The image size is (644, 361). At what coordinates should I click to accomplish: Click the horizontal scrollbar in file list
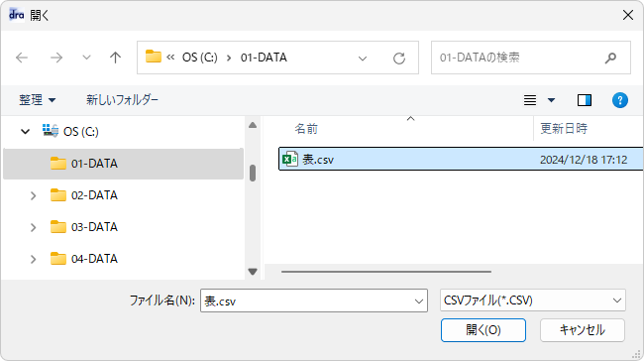(386, 272)
